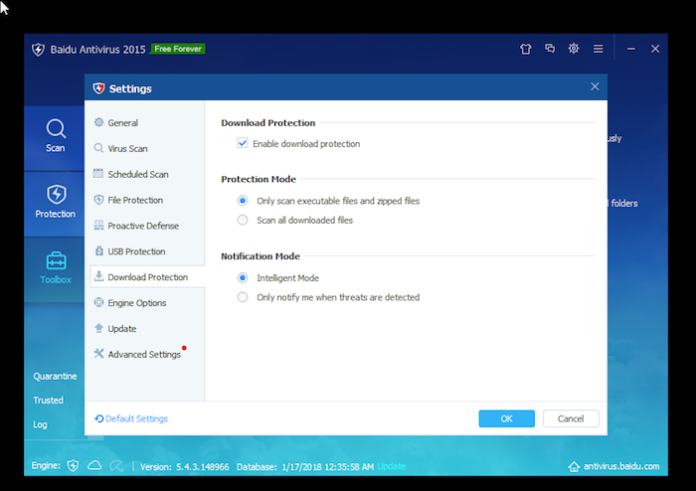696x491 pixels.
Task: Open the feedback chat icon in title bar
Action: pos(550,48)
